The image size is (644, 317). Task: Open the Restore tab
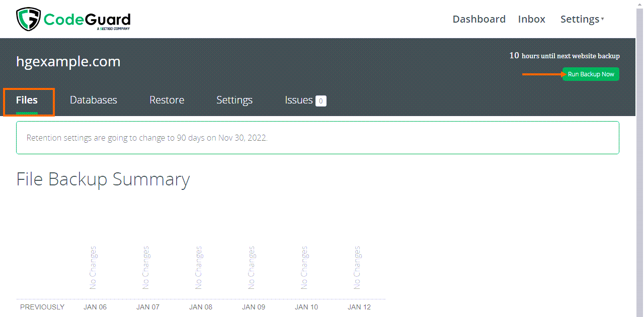[167, 100]
